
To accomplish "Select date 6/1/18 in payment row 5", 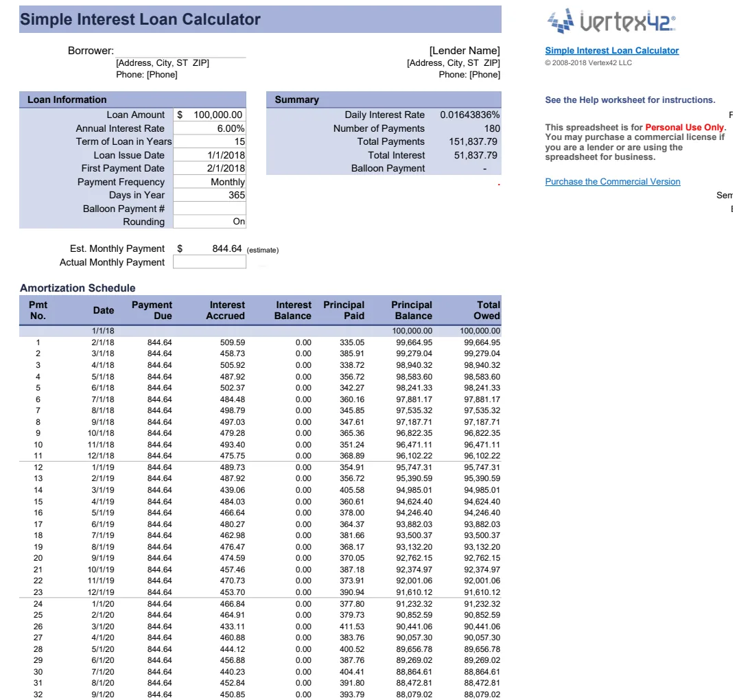I will 103,388.
